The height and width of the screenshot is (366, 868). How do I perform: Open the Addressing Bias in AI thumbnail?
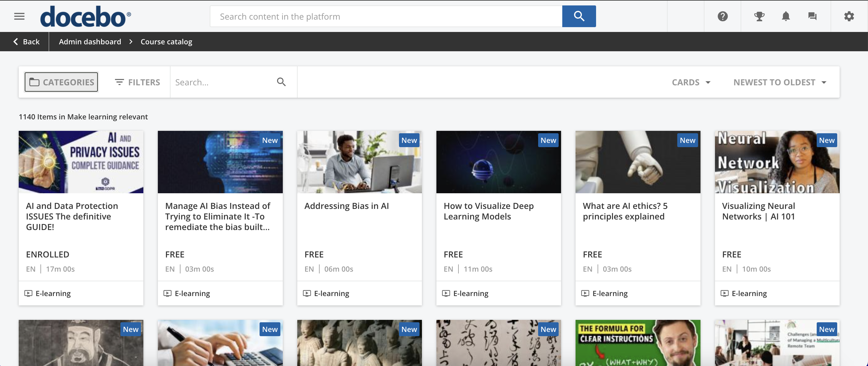[x=359, y=162]
